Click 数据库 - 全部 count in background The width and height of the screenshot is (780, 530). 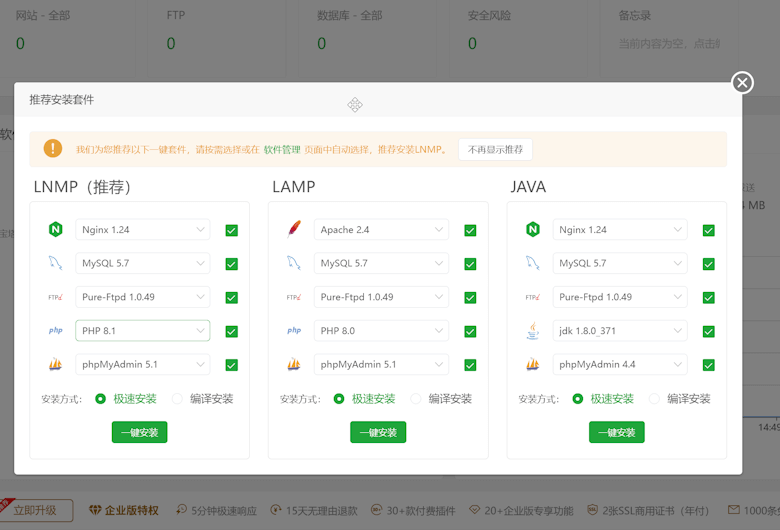[x=322, y=43]
